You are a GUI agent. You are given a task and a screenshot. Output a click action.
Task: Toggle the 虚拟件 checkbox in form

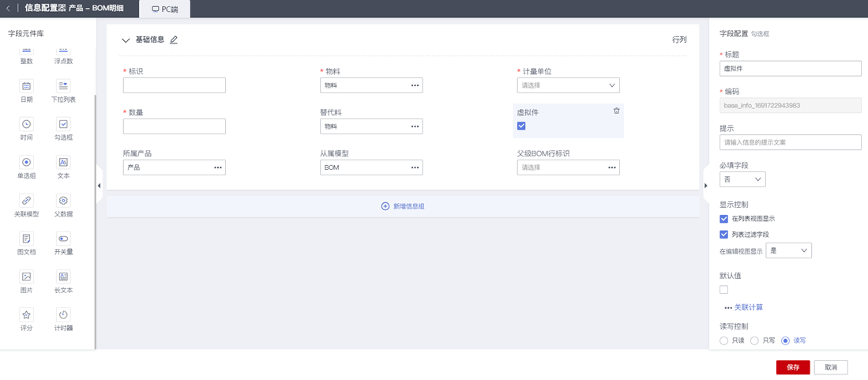click(521, 126)
